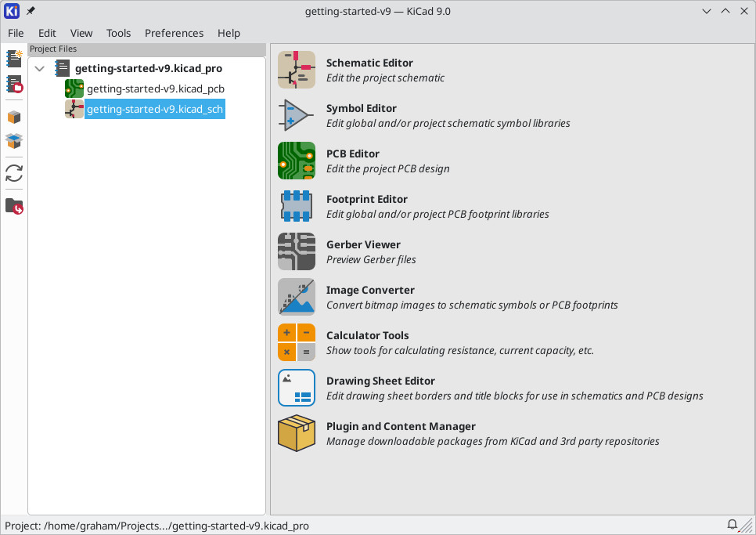This screenshot has width=756, height=535.
Task: Open the Gerber Viewer icon
Action: point(297,251)
